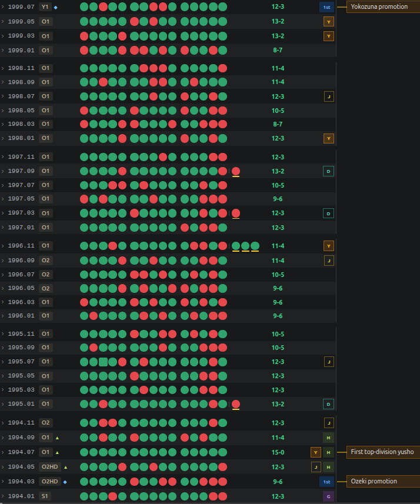Click the 15-0 record on 1994.07 row

pyautogui.click(x=278, y=452)
